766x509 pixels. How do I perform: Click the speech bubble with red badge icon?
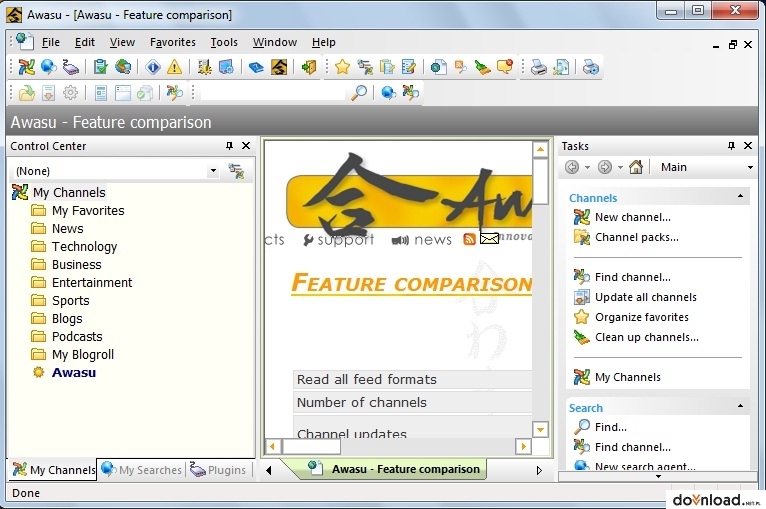505,67
